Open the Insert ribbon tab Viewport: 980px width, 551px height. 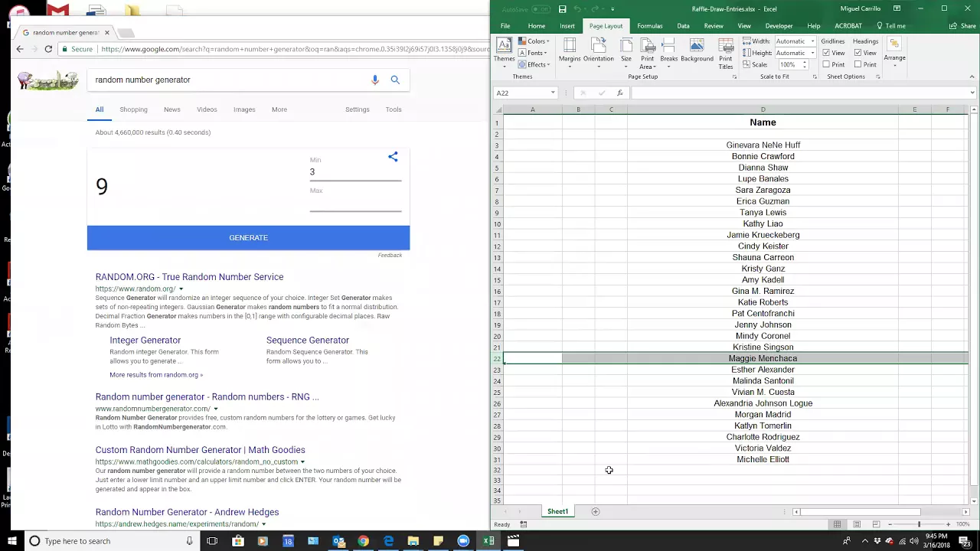click(567, 26)
